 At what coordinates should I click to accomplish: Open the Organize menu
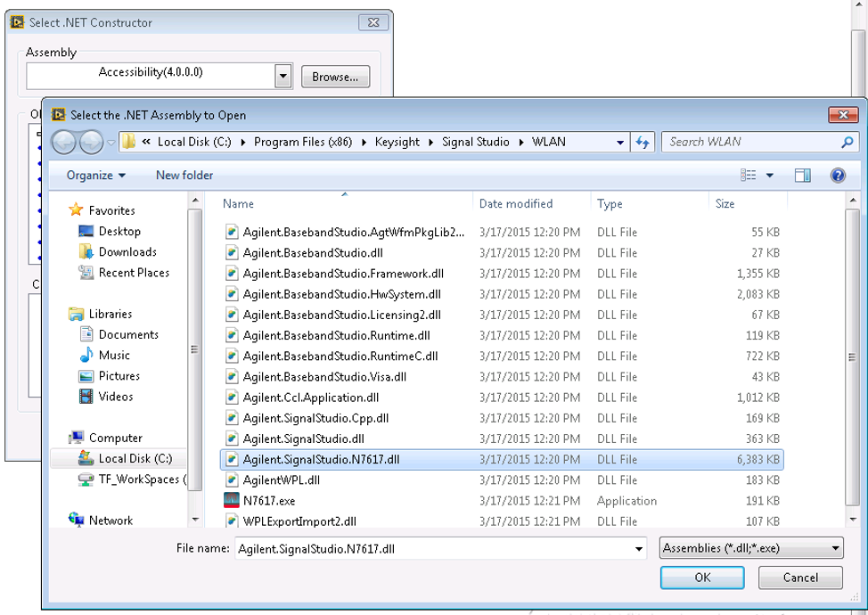(95, 176)
